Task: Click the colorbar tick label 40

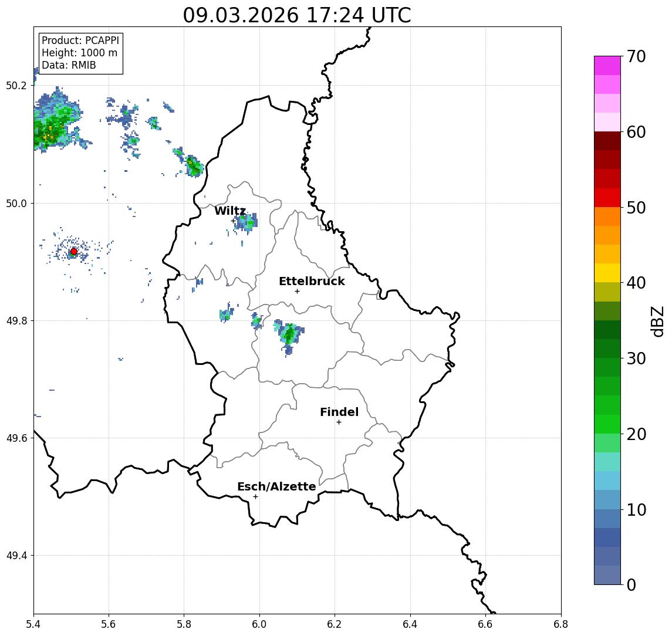Action: [636, 283]
